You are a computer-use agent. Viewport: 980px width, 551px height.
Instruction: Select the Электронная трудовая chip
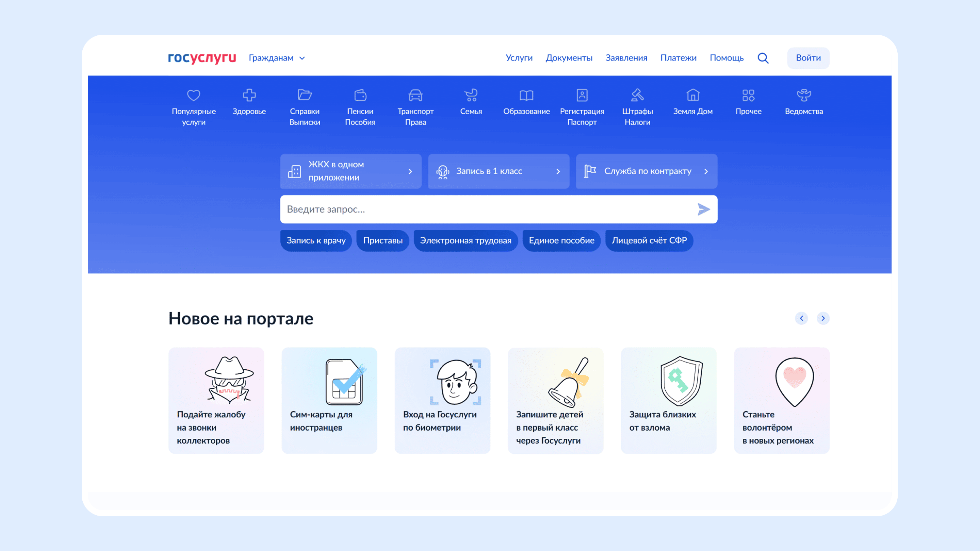coord(465,241)
